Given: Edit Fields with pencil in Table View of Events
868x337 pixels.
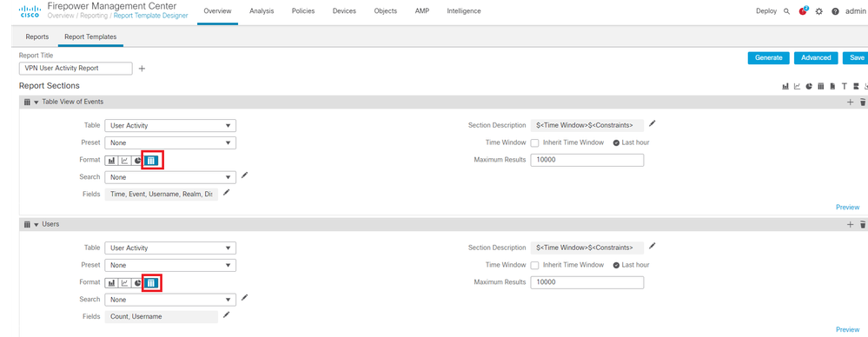Looking at the screenshot, I should coord(226,193).
